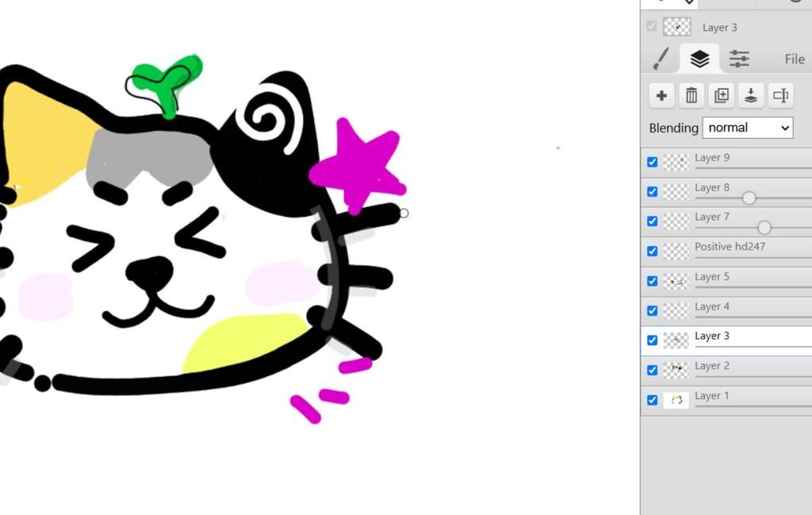Viewport: 812px width, 515px height.
Task: Hide Layer 9 using its checkbox
Action: pos(653,162)
